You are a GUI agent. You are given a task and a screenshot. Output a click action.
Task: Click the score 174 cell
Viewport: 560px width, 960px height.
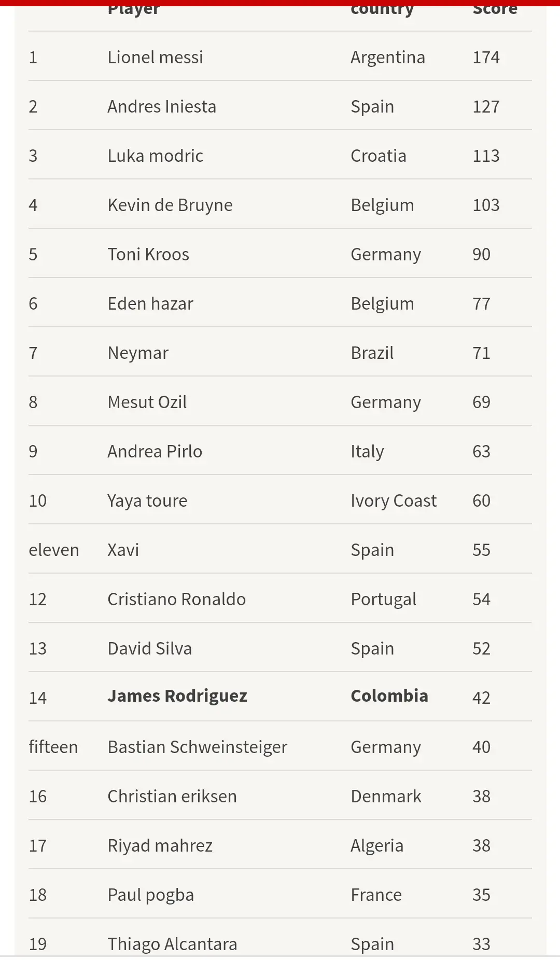pos(486,57)
